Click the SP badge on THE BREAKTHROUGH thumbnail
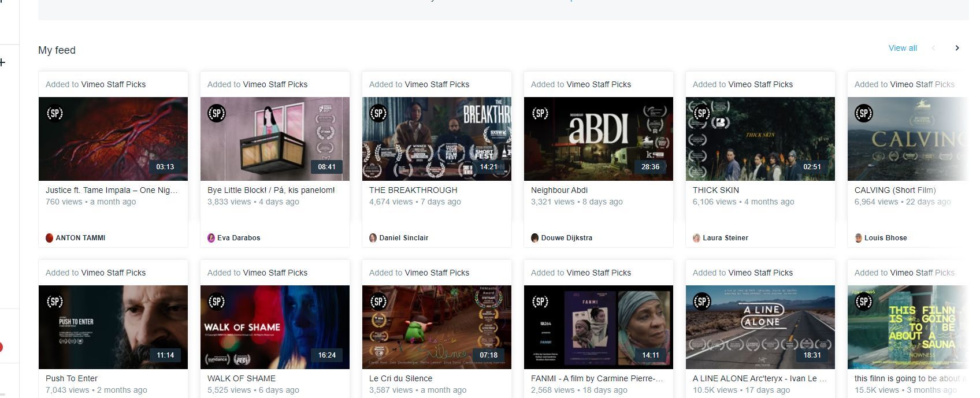The image size is (980, 398). tap(378, 113)
